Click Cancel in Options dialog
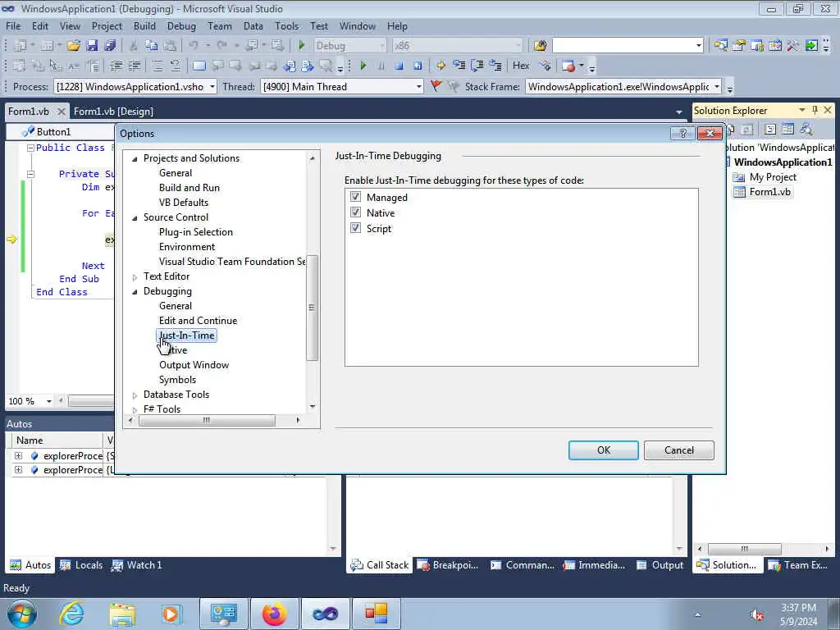840x630 pixels. pyautogui.click(x=678, y=450)
